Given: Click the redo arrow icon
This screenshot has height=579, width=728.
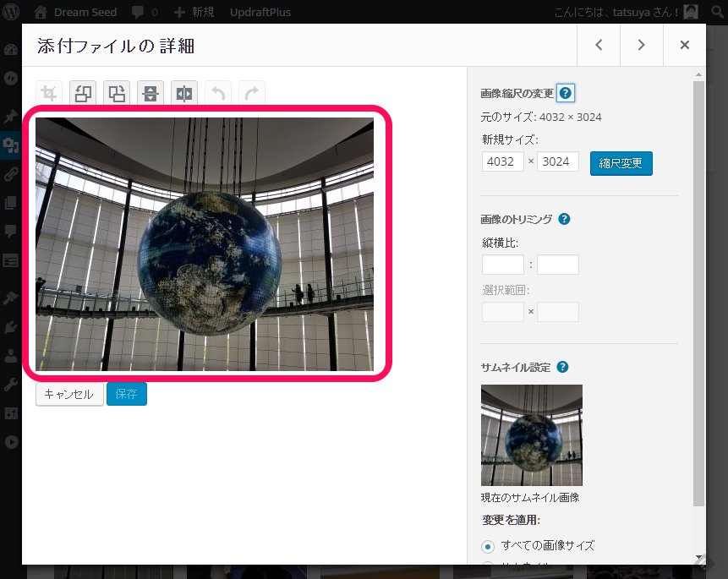Looking at the screenshot, I should pyautogui.click(x=252, y=93).
